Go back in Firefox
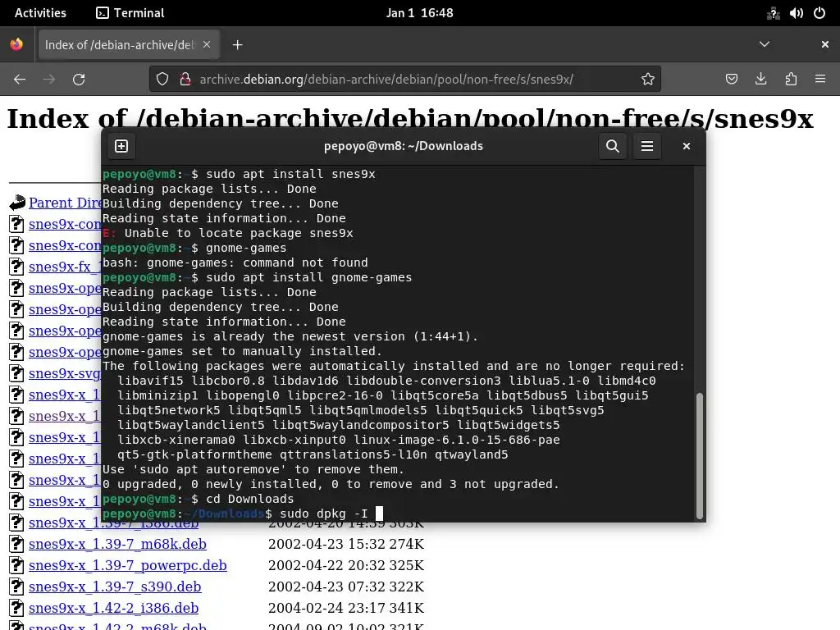840x630 pixels. pyautogui.click(x=20, y=80)
